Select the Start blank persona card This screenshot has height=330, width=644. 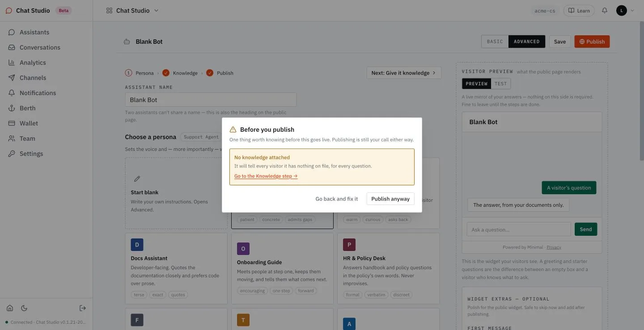click(x=176, y=193)
